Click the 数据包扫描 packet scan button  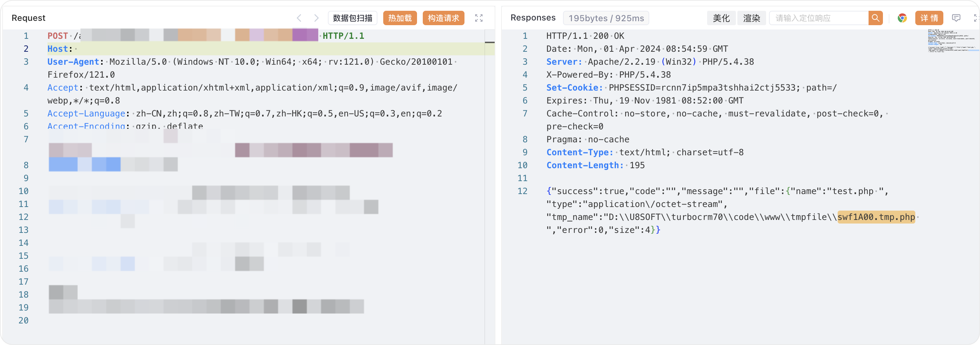click(352, 18)
